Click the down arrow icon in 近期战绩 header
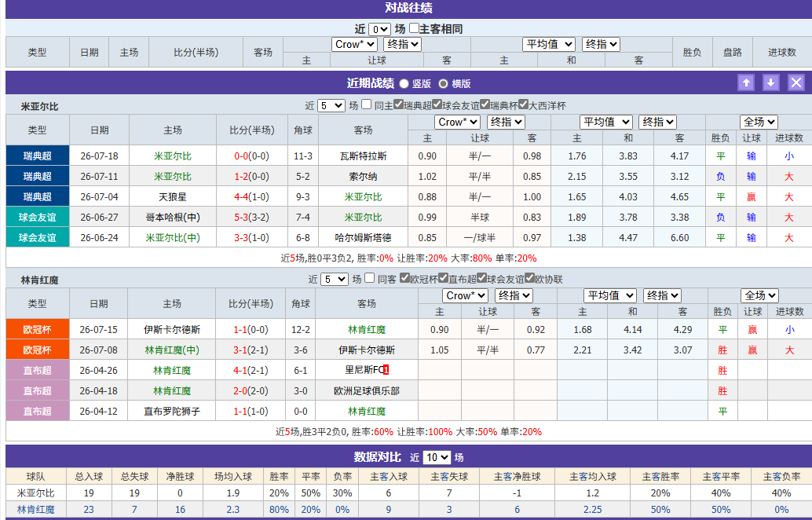The image size is (812, 520). 770,82
